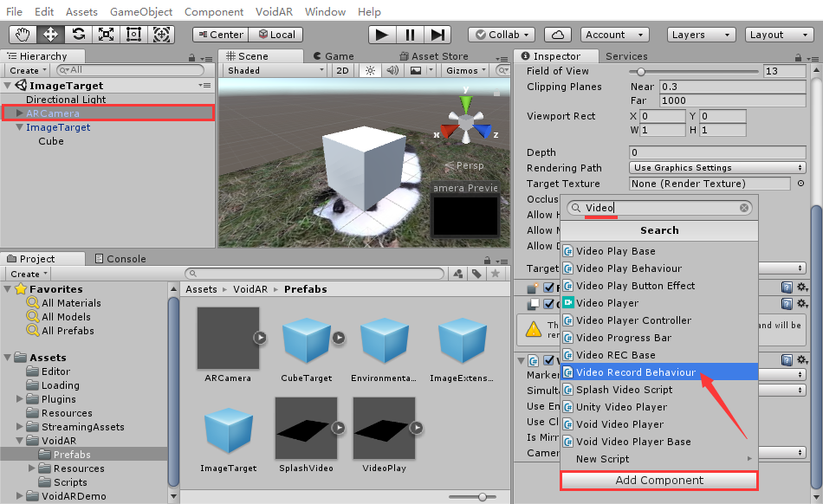Open New Script submenu
This screenshot has height=504, width=823.
660,458
